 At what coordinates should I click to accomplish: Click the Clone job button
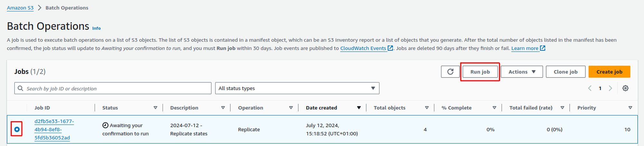(565, 72)
